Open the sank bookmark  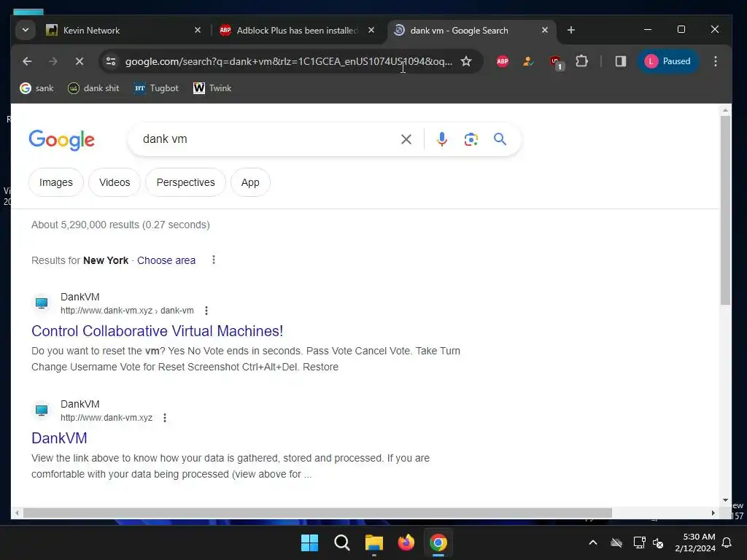(36, 88)
